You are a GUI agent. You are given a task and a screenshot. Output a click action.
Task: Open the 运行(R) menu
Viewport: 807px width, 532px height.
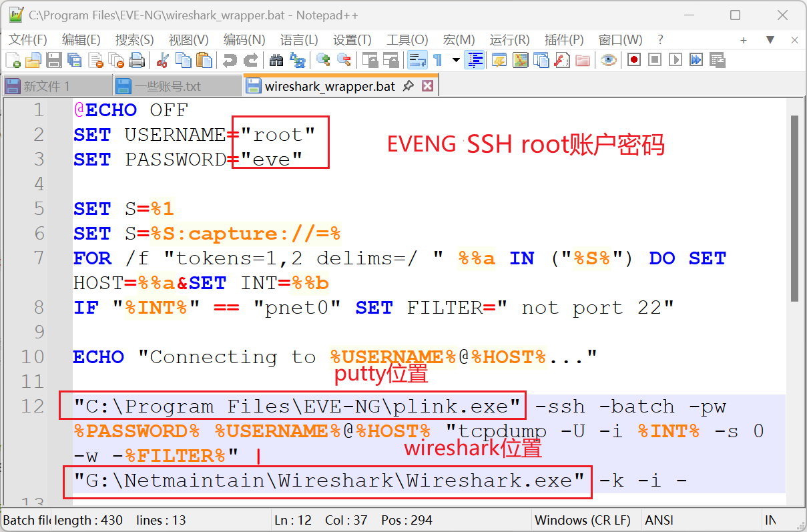(x=509, y=39)
